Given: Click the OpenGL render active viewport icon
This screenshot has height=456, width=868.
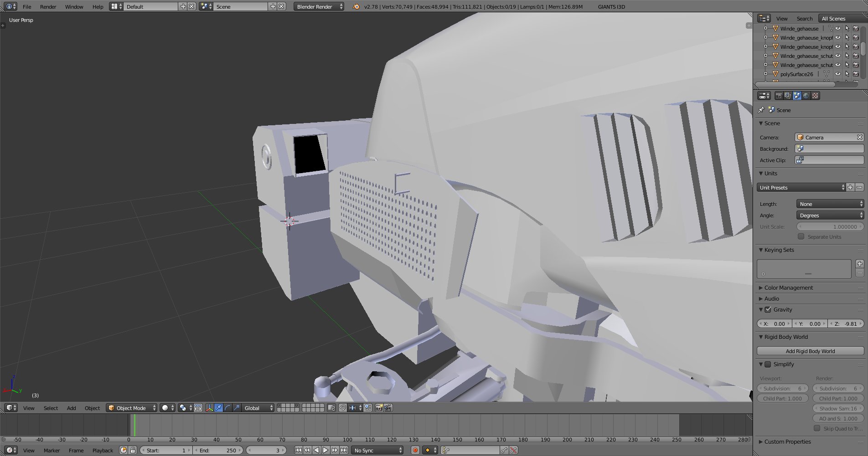Looking at the screenshot, I should point(379,408).
